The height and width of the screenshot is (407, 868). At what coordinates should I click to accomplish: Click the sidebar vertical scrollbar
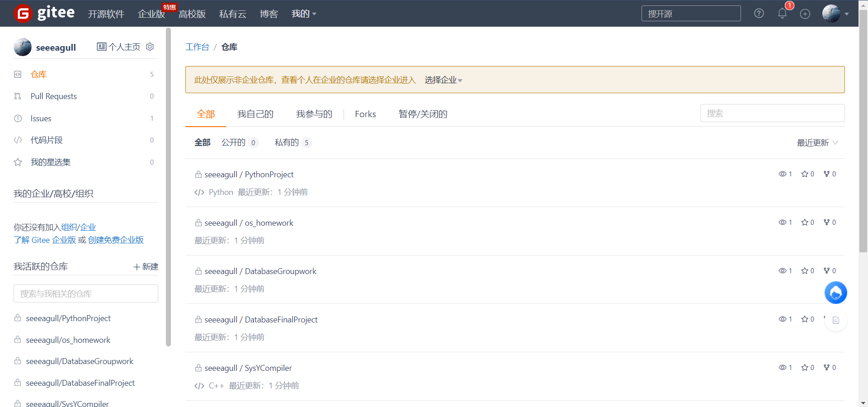click(x=169, y=187)
